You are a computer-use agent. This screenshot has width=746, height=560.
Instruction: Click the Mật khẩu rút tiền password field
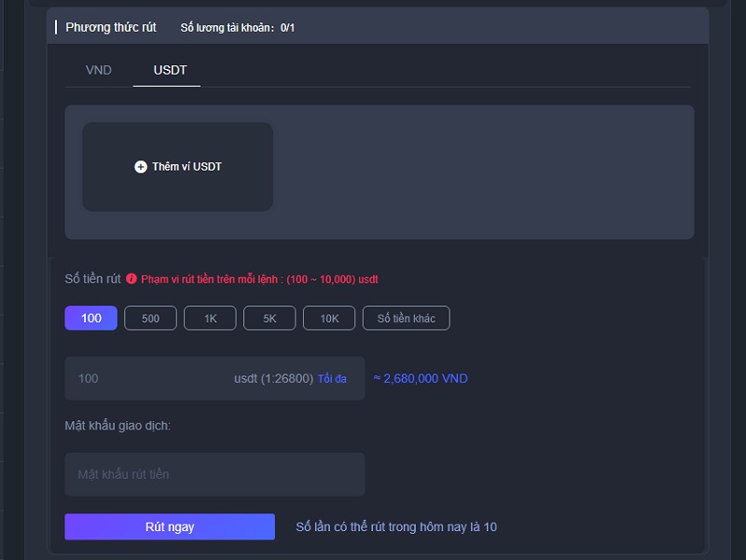click(214, 474)
